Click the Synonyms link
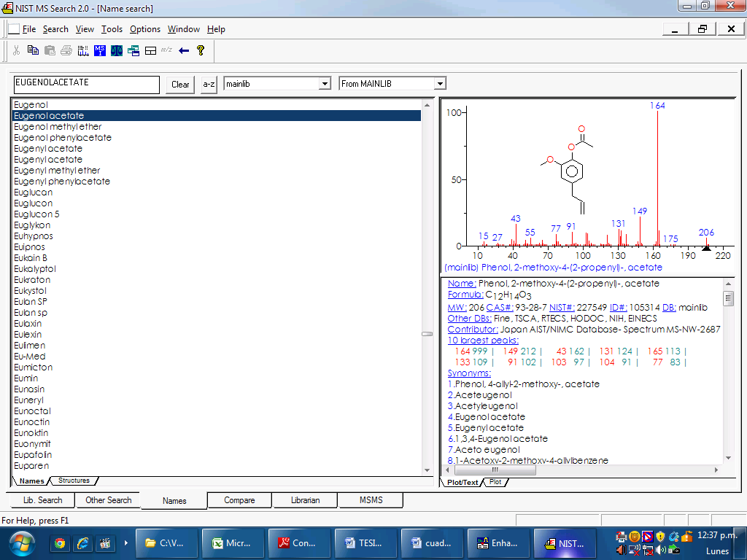The height and width of the screenshot is (560, 747). click(x=469, y=373)
